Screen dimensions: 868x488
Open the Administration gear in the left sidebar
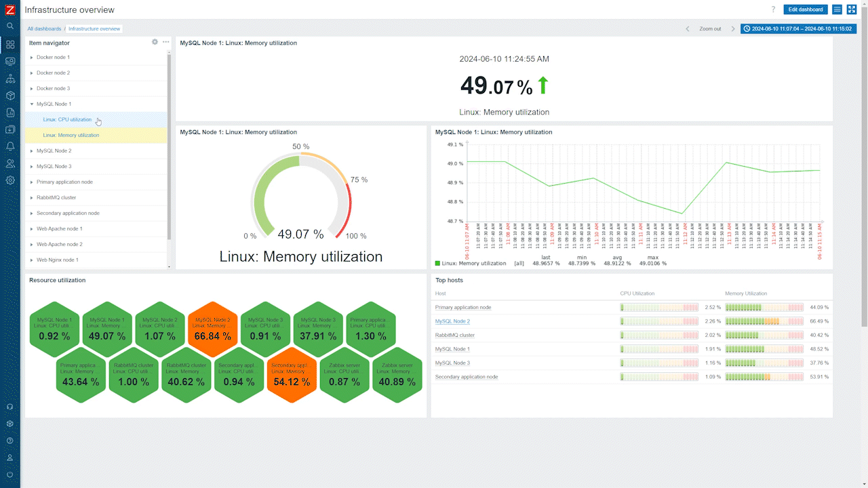tap(10, 180)
